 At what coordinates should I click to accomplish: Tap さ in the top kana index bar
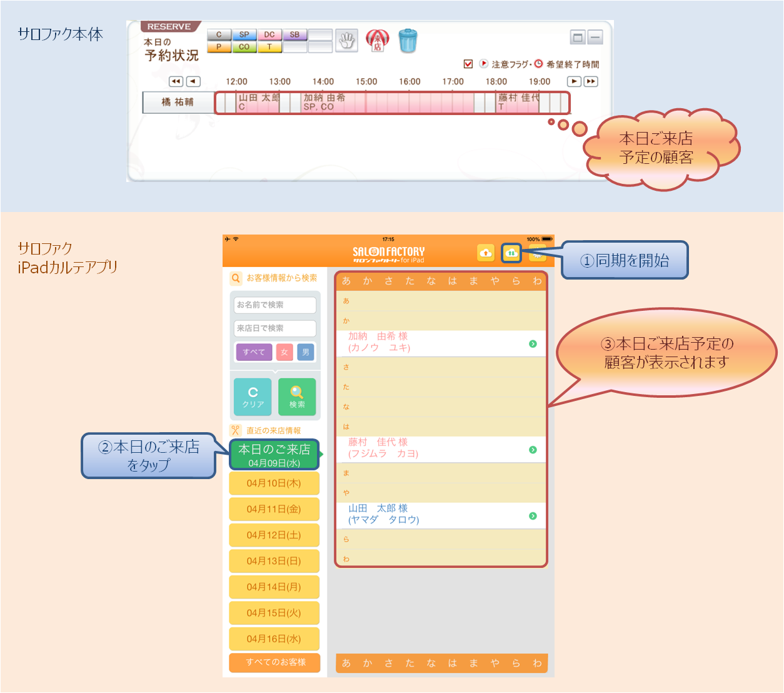point(389,281)
